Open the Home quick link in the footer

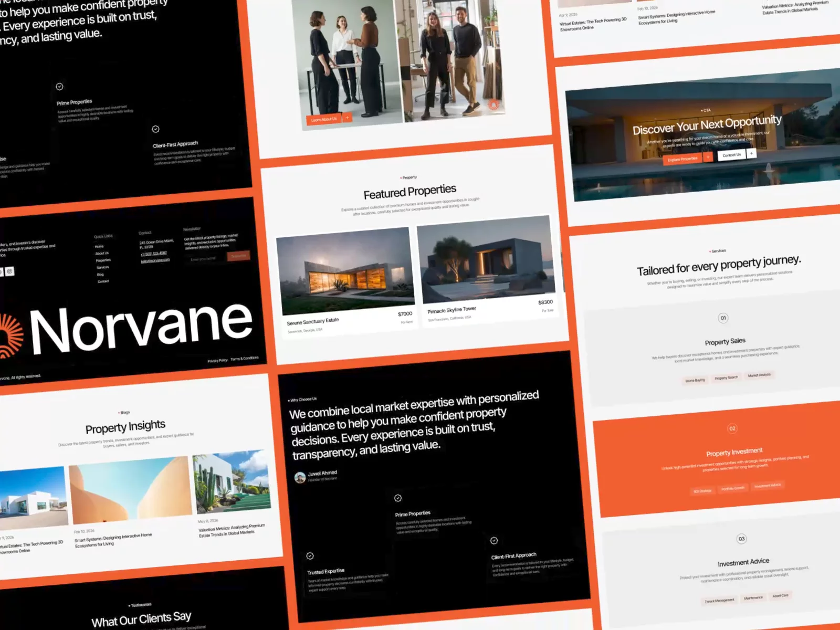tap(99, 246)
